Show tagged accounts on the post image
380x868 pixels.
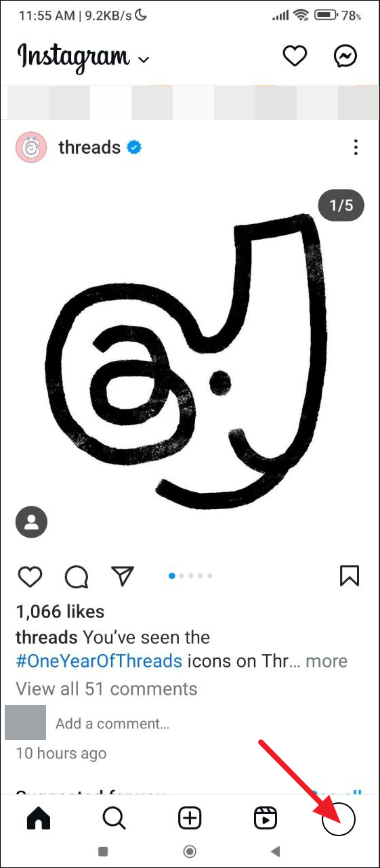click(x=31, y=521)
